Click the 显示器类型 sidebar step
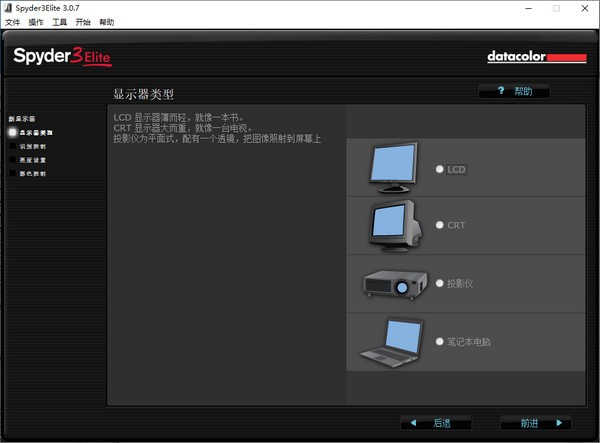This screenshot has height=443, width=600. point(36,133)
